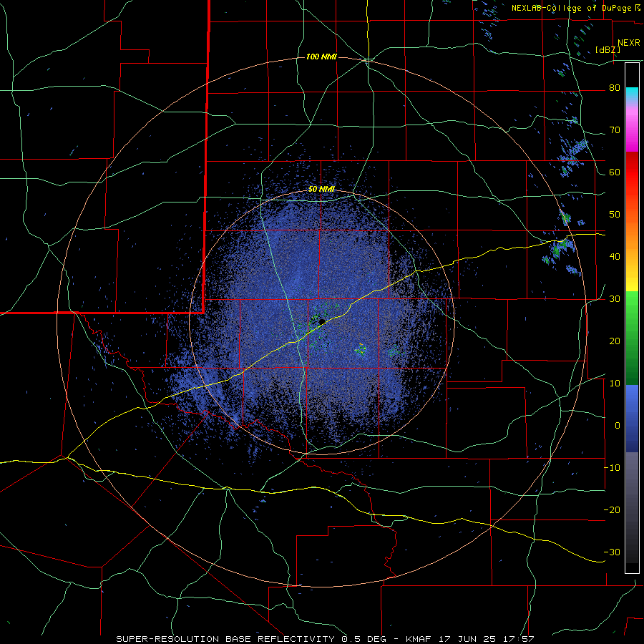Screen dimensions: 644x644
Task: Click the NEXR label above the color scale
Action: coord(628,43)
